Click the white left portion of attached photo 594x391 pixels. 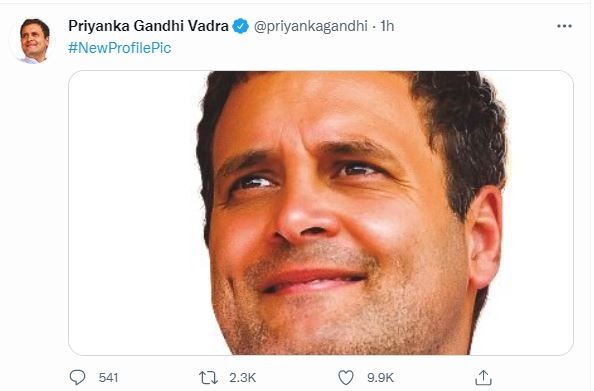click(x=133, y=213)
